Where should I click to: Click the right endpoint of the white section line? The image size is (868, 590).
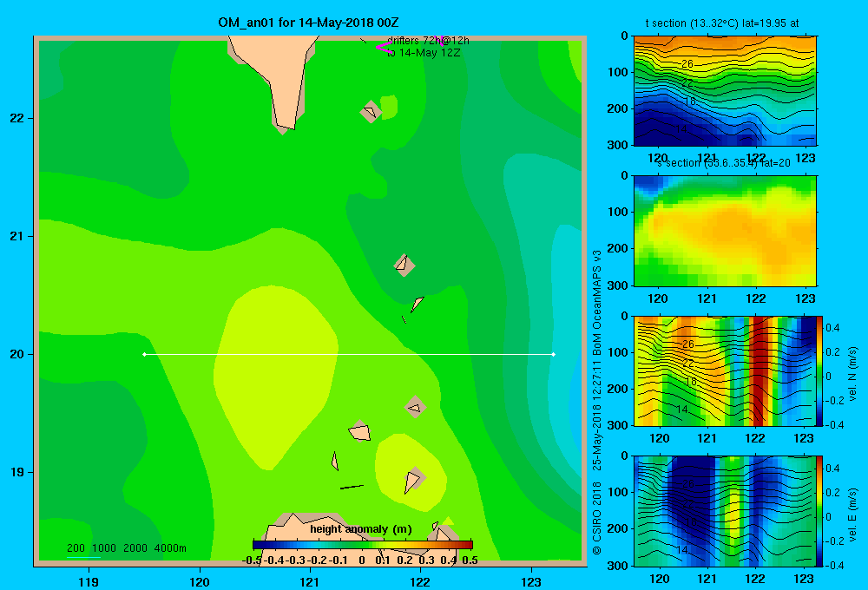(x=553, y=354)
